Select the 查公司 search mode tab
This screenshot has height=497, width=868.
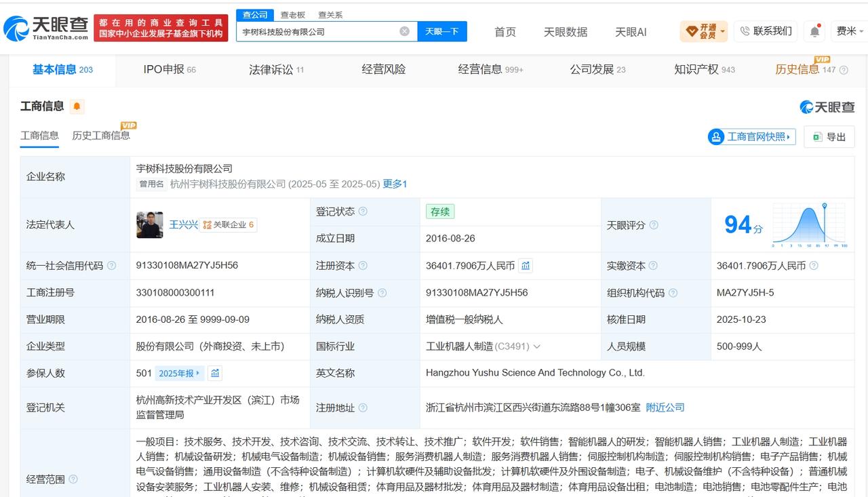(x=256, y=15)
